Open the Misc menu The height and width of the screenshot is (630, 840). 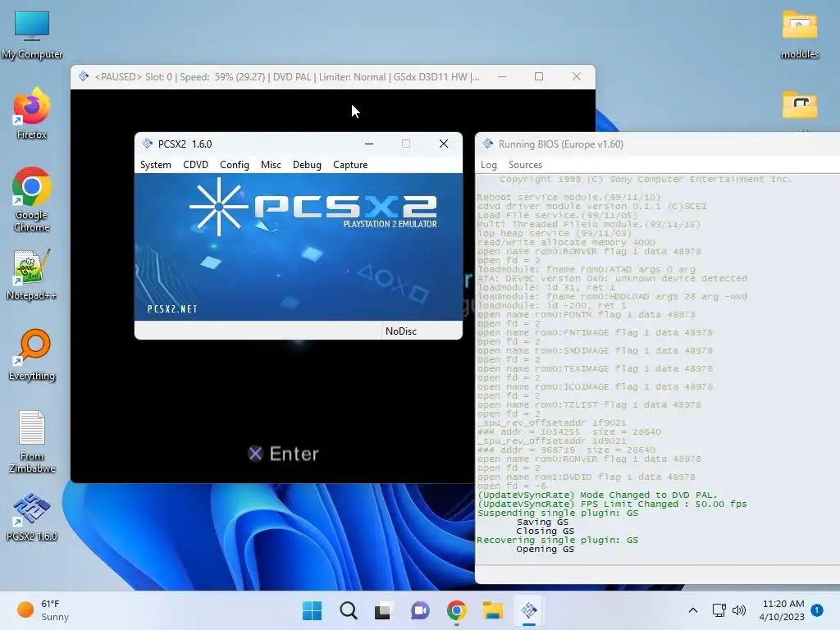pos(271,165)
